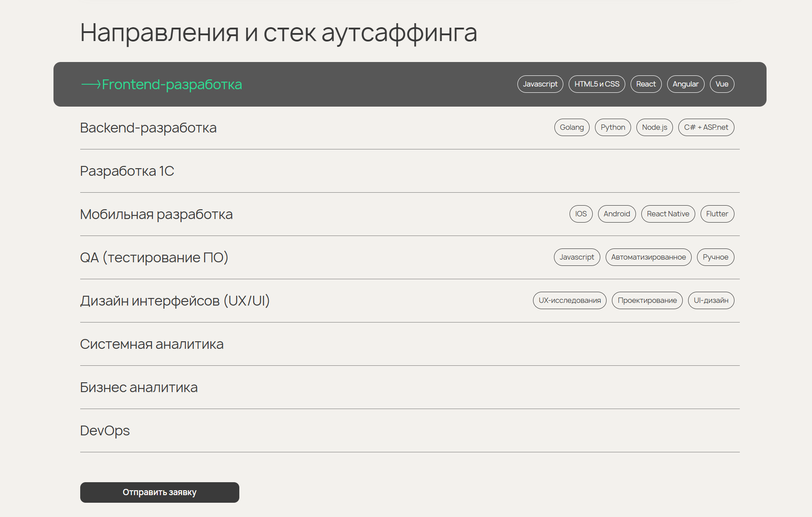This screenshot has height=517, width=812.
Task: Open the DevOps category
Action: click(105, 430)
